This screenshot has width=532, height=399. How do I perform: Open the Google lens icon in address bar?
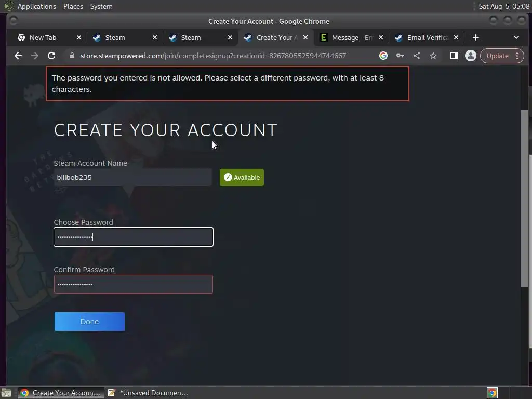pos(383,56)
